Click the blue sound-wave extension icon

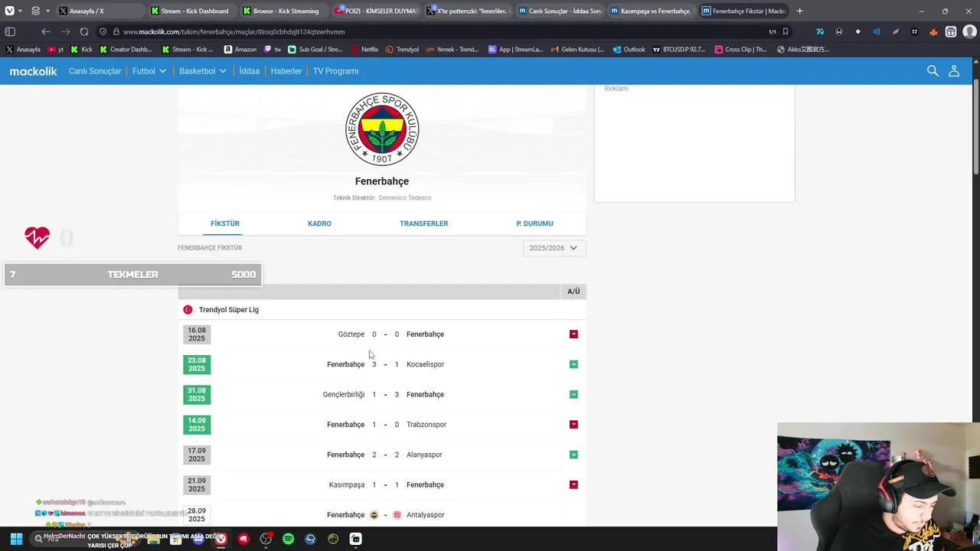tap(877, 31)
